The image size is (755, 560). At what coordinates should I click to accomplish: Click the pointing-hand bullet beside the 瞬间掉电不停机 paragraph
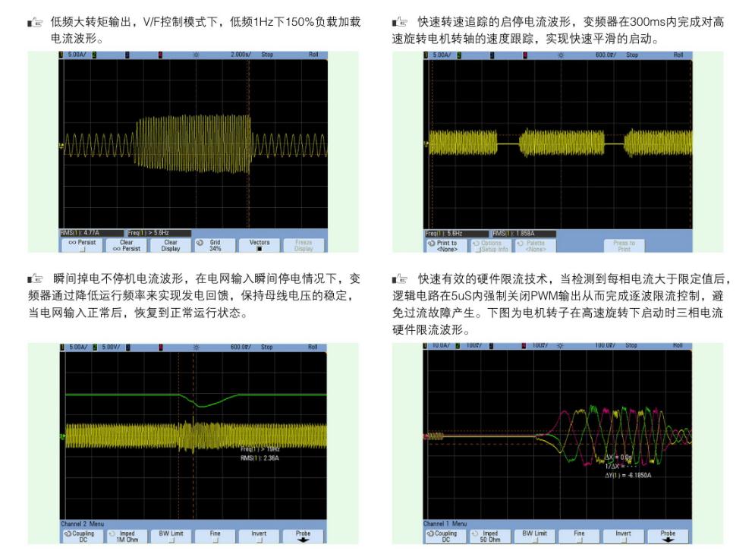33,279
